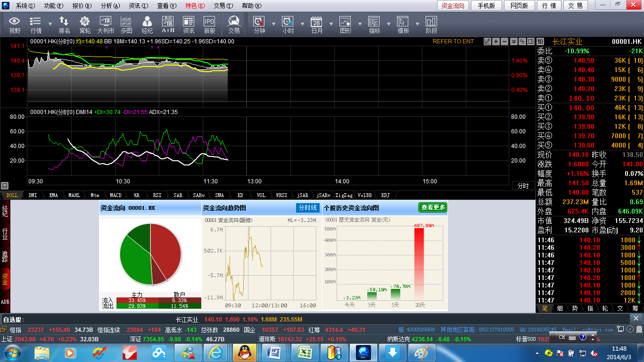Open the 经纪 broker icon in toolbar
The height and width of the screenshot is (362, 644).
pos(147,25)
